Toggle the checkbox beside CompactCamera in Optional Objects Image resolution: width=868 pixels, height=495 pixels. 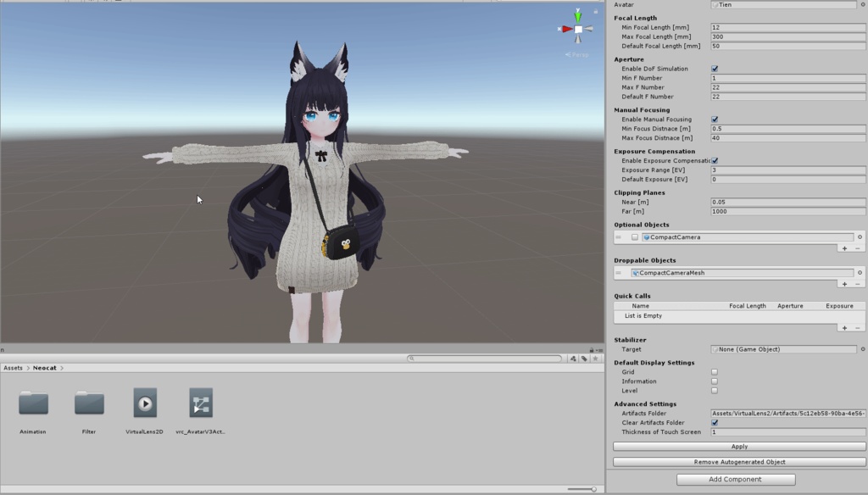pyautogui.click(x=635, y=237)
